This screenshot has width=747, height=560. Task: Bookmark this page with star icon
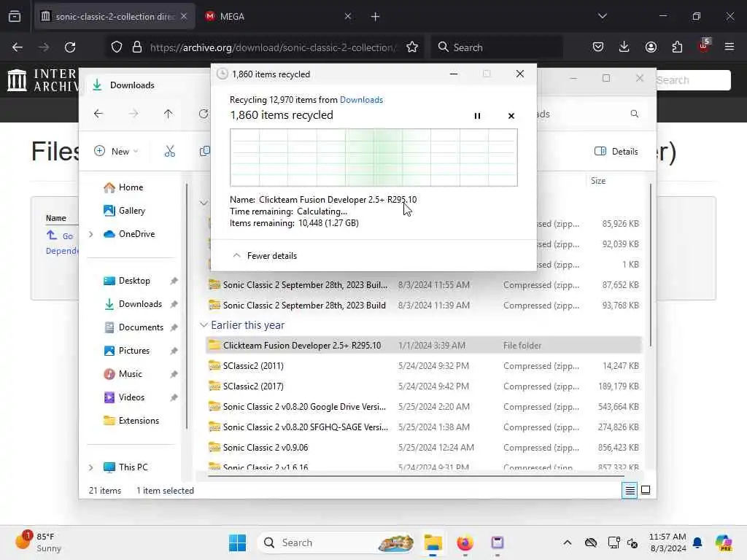[412, 47]
